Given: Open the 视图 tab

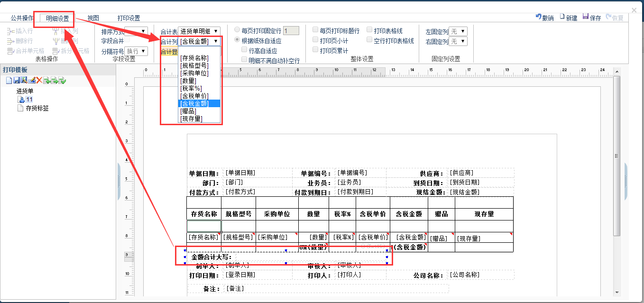Looking at the screenshot, I should coord(93,18).
